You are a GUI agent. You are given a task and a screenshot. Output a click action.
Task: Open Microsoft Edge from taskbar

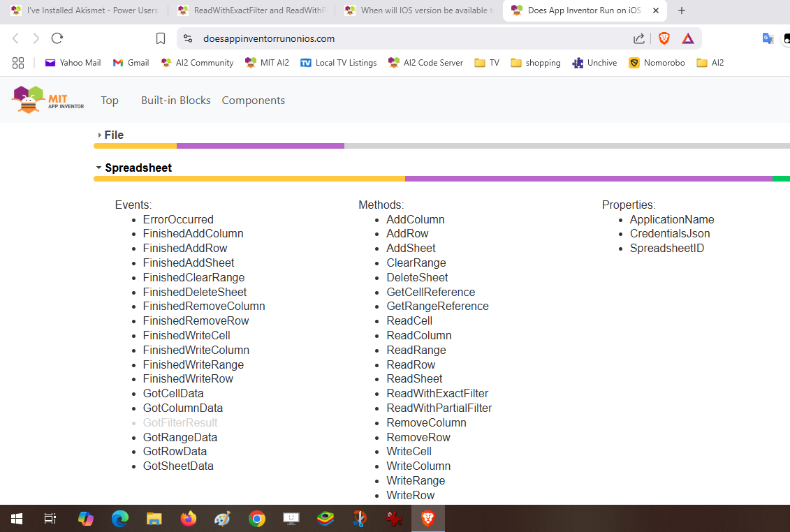(120, 519)
